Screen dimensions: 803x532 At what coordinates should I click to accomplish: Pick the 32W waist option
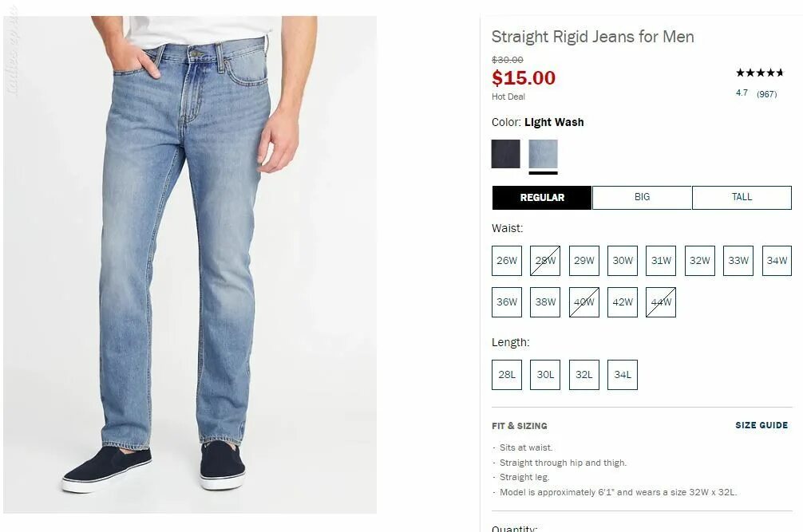pos(699,260)
